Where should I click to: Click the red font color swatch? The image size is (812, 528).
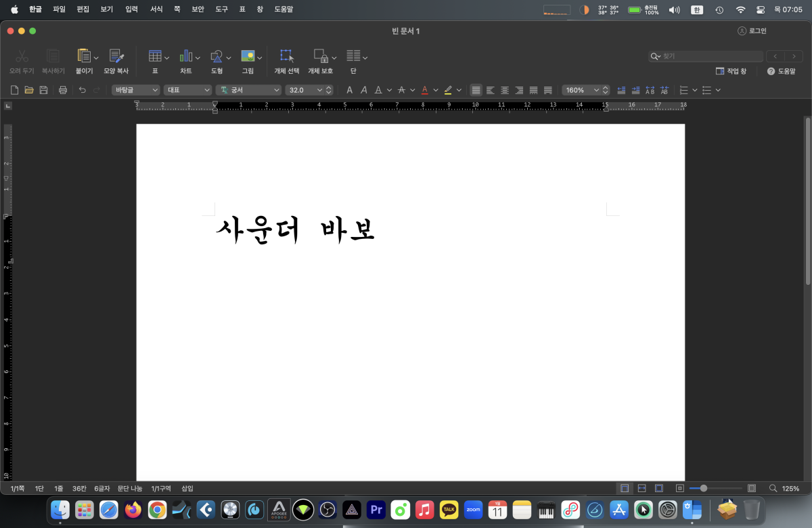425,90
